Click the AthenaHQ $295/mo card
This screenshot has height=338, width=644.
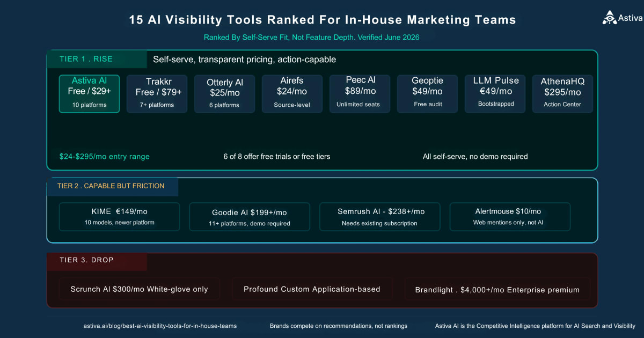point(562,94)
